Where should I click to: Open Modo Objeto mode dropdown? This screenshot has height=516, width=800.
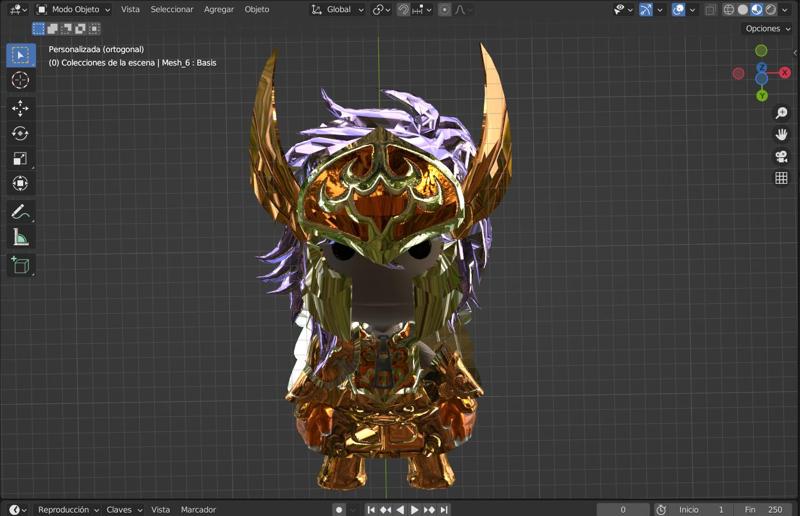pos(73,9)
